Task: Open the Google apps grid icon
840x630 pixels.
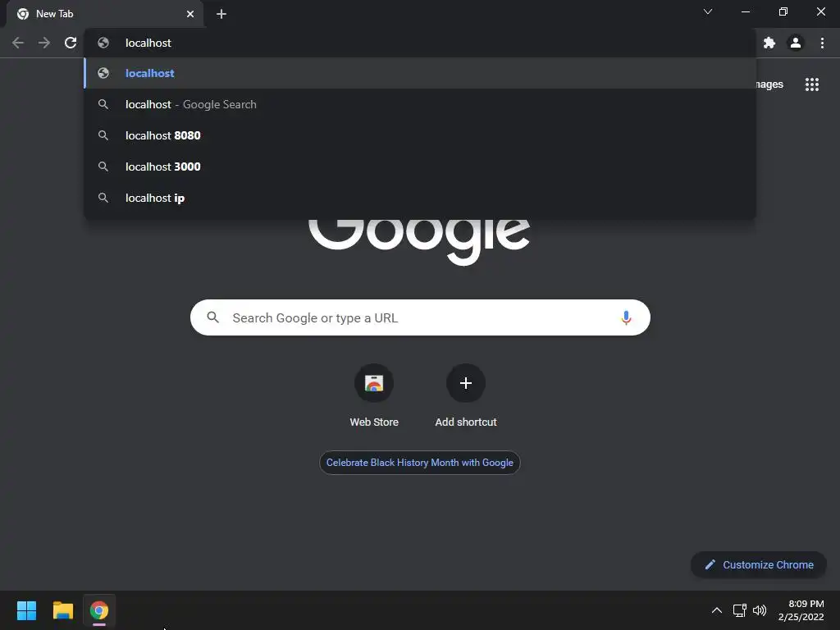Action: tap(812, 84)
